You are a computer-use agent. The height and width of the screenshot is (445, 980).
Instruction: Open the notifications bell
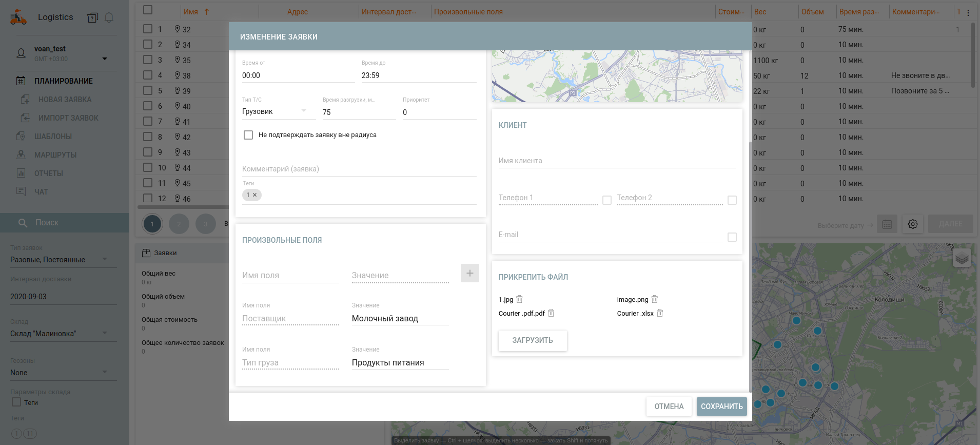(x=109, y=17)
